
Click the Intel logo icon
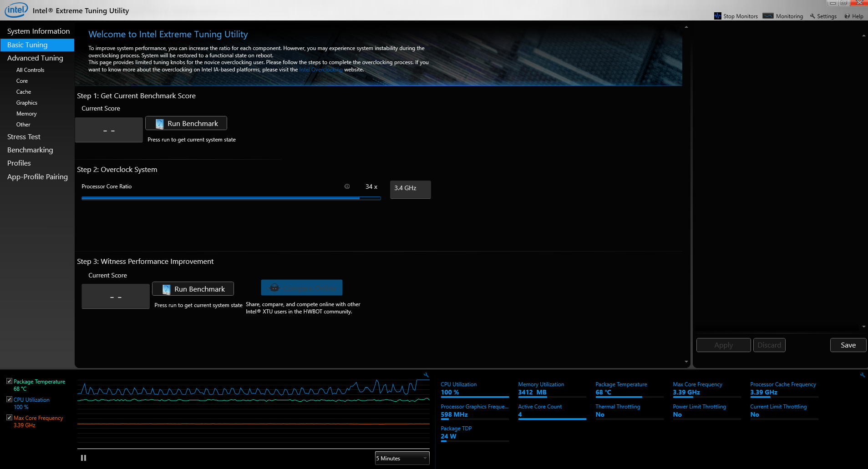click(16, 10)
